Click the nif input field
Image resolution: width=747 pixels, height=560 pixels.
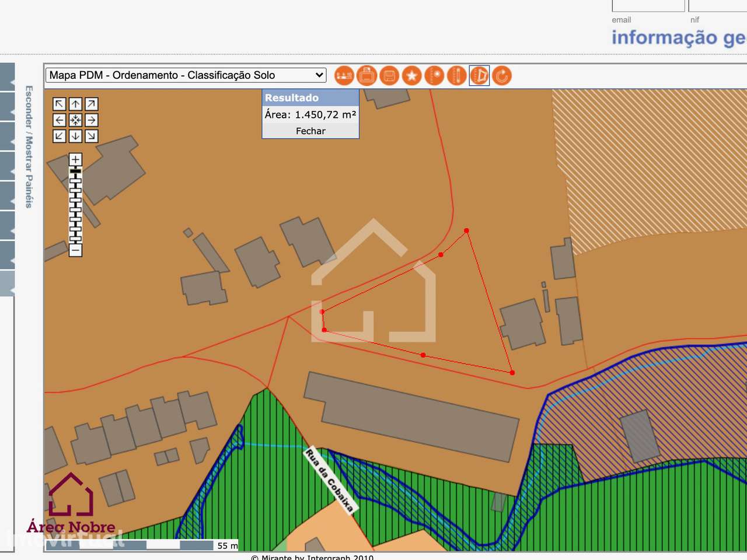pyautogui.click(x=718, y=6)
